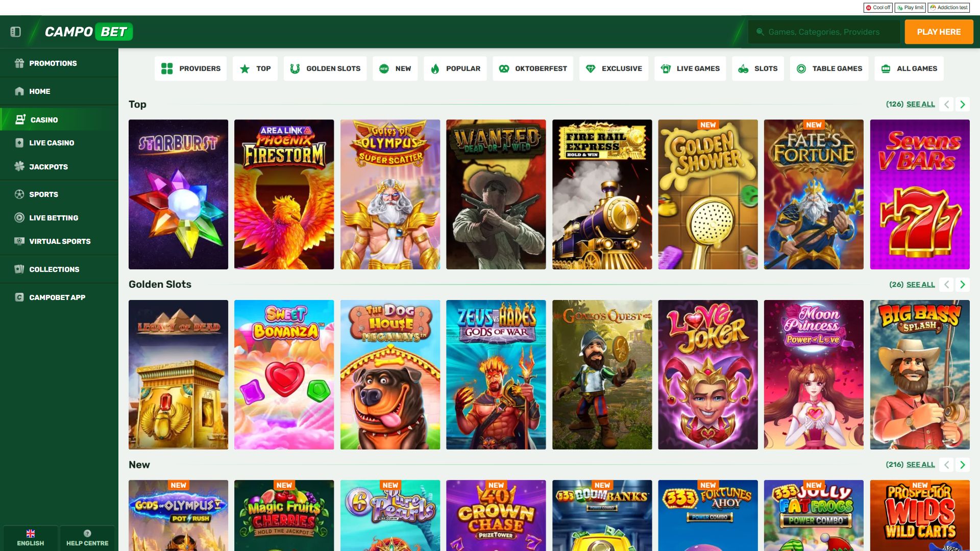Select the Popular flame category tab
980x551 pixels.
[455, 68]
